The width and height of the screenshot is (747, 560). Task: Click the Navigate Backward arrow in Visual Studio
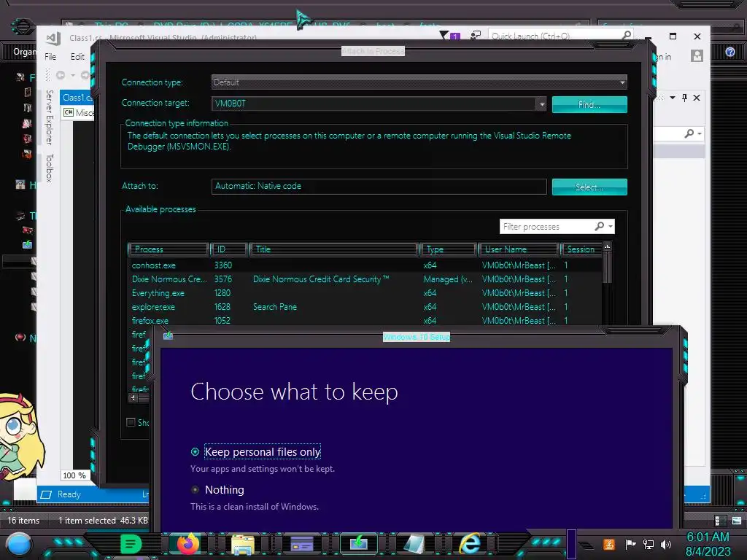click(61, 75)
